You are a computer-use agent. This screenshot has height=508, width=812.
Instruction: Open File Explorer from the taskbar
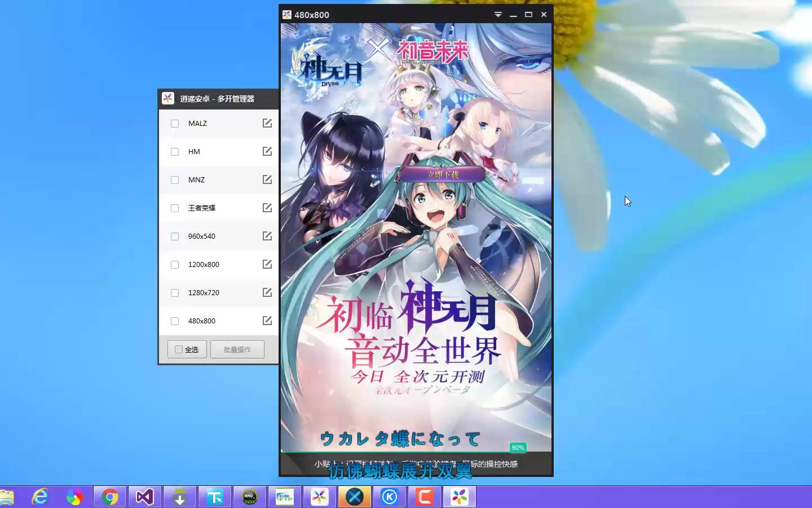7,497
